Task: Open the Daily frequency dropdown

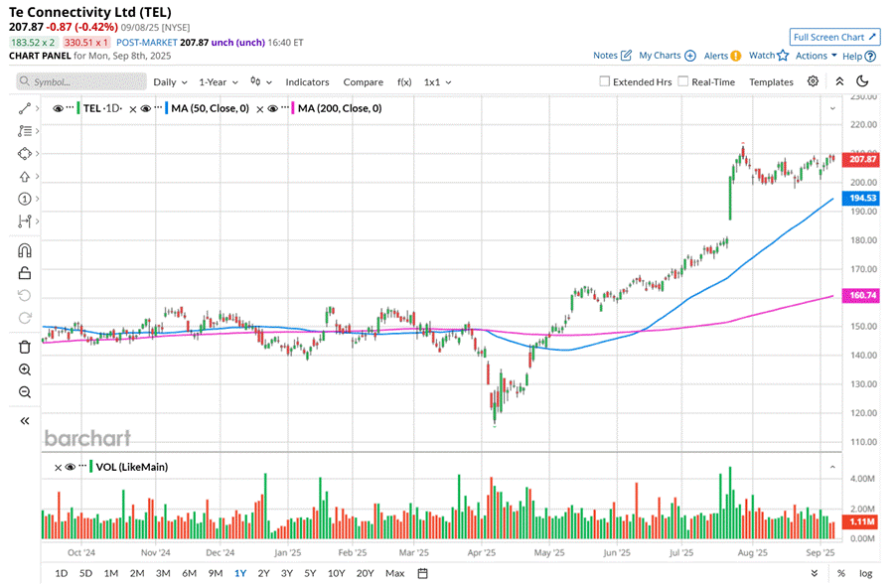Action: click(x=170, y=82)
